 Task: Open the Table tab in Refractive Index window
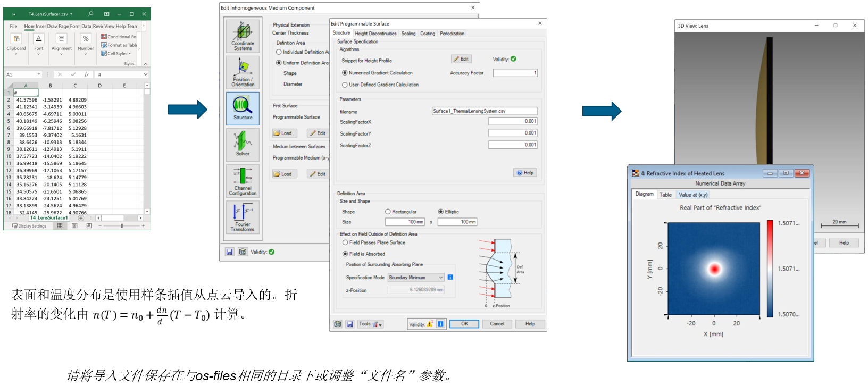(665, 195)
